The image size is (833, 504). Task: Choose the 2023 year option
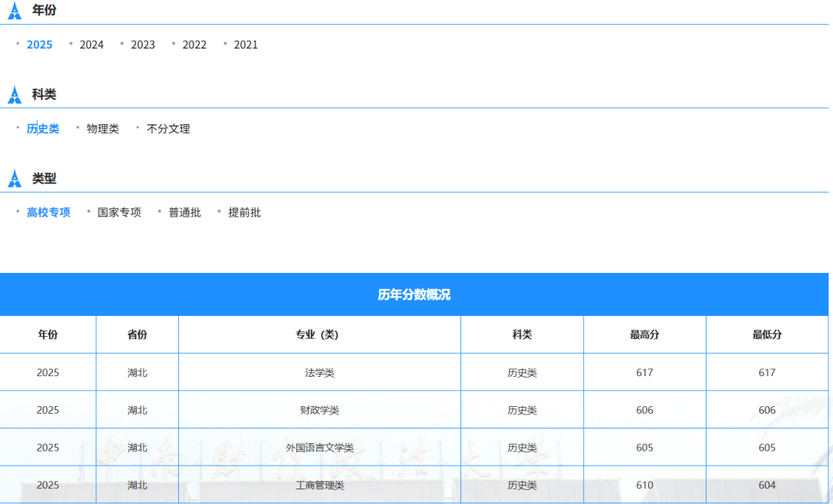coord(143,45)
